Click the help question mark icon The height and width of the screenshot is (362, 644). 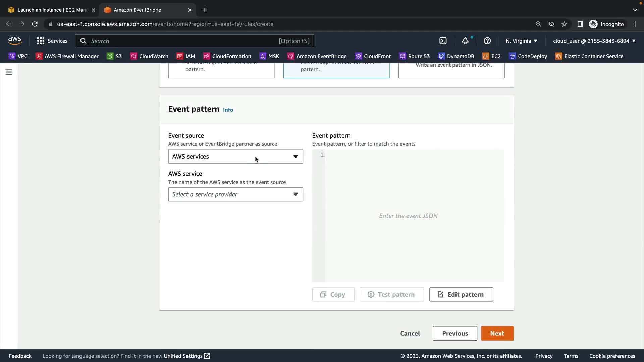coord(487,41)
